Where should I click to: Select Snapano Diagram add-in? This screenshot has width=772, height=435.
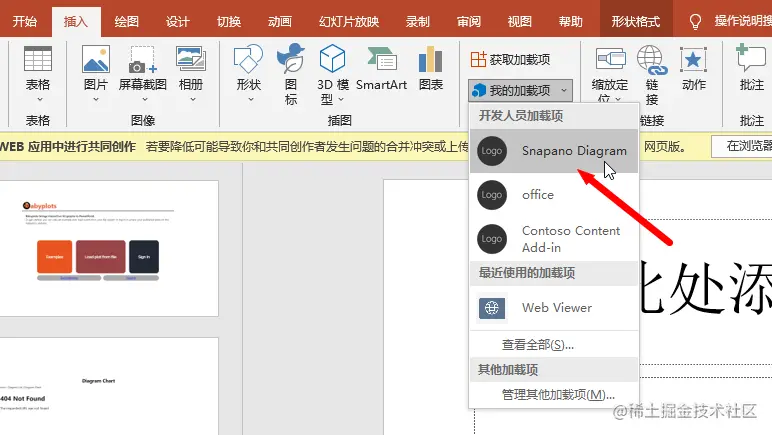(554, 151)
